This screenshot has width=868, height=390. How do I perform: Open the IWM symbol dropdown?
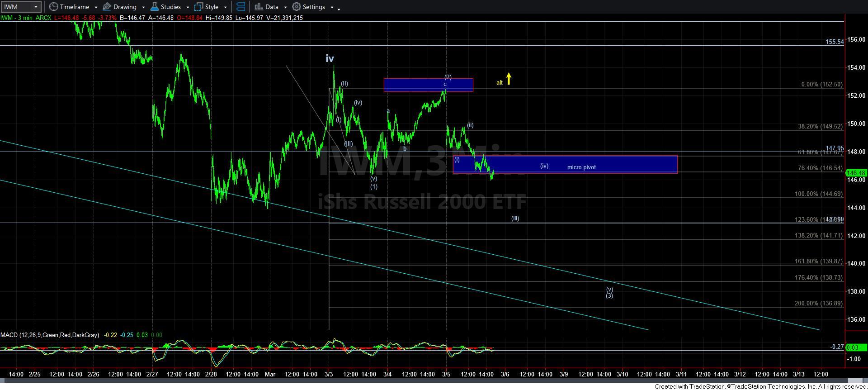tap(21, 7)
